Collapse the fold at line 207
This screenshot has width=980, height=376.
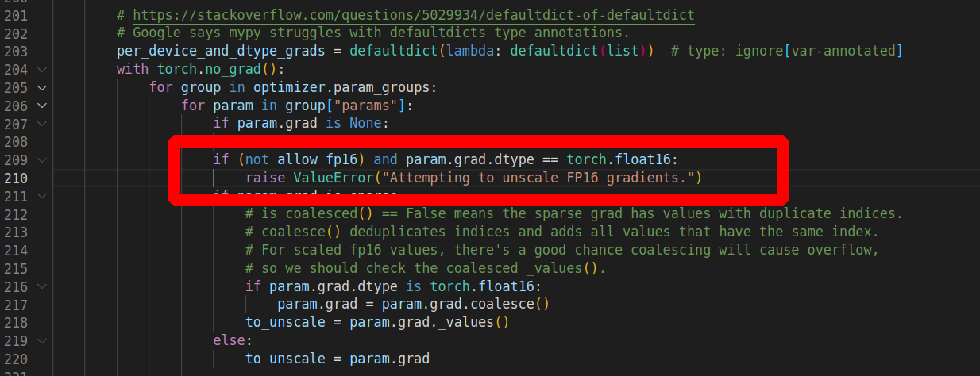click(x=42, y=124)
